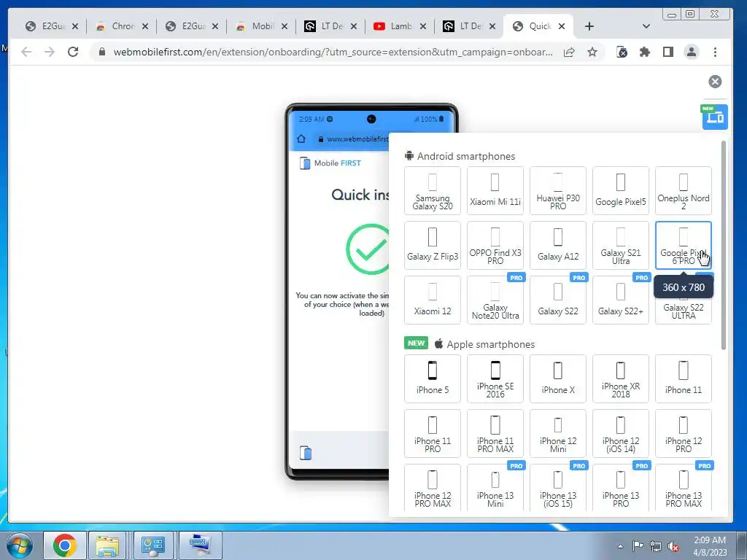Select the Xiaomi 12 device
The image size is (747, 560).
pos(432,300)
